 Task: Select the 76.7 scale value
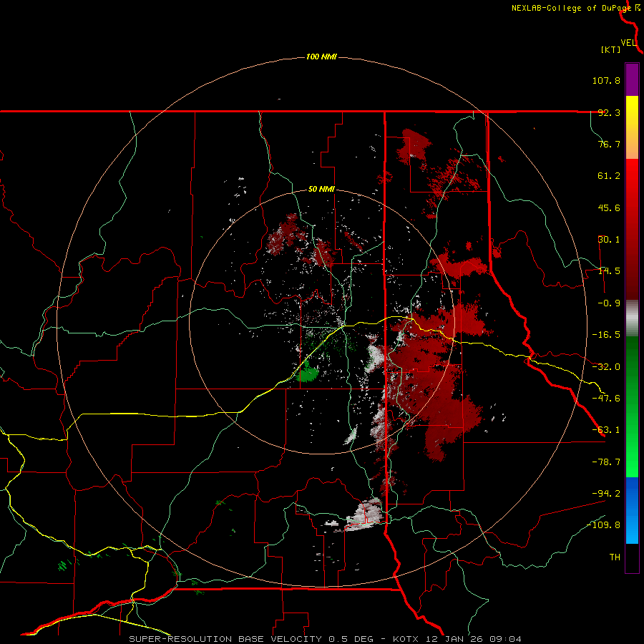click(x=609, y=144)
